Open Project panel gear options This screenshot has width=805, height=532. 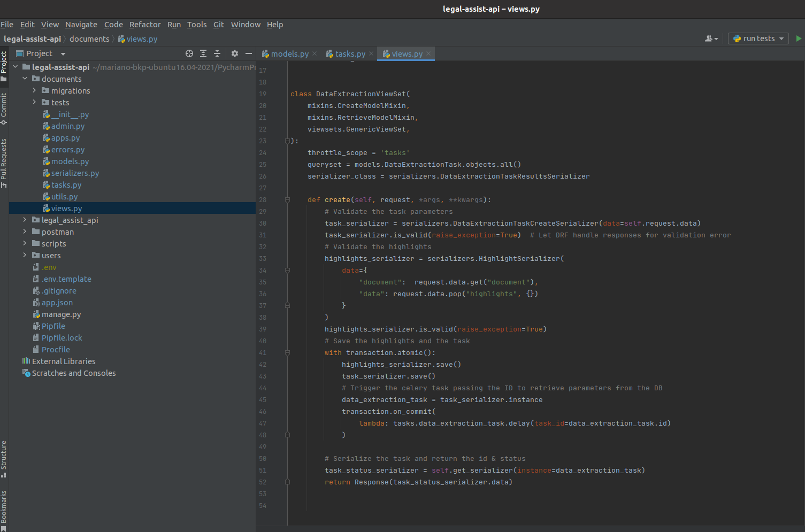234,53
